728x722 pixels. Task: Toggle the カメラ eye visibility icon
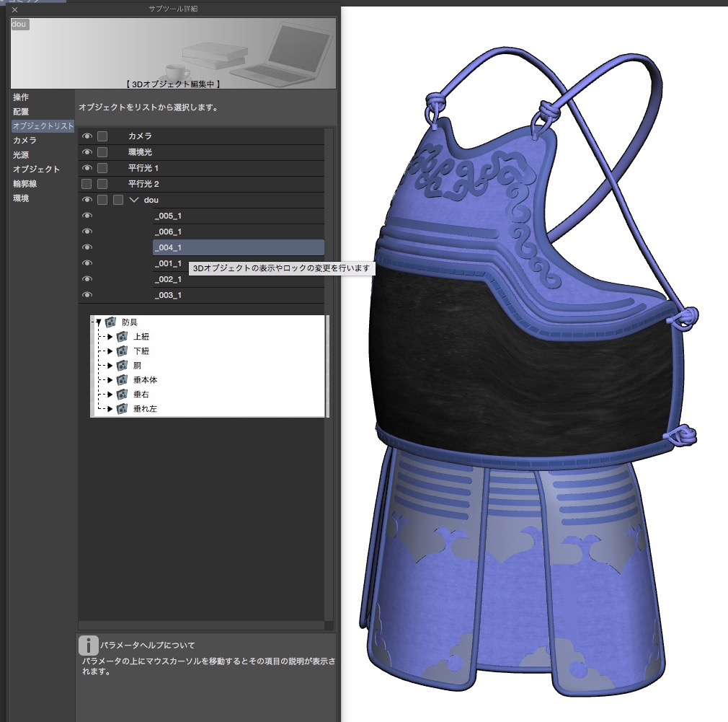[87, 136]
